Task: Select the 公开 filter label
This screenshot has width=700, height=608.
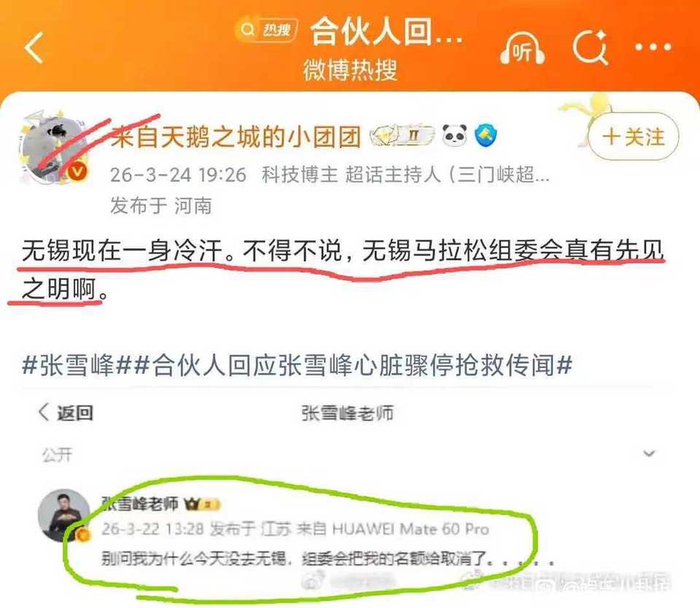Action: pyautogui.click(x=57, y=455)
